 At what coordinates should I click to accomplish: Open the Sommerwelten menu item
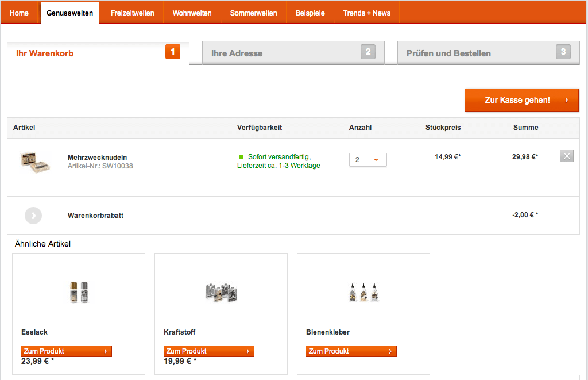pyautogui.click(x=253, y=13)
